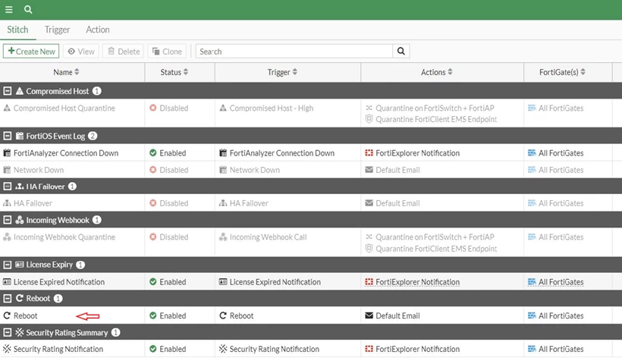The width and height of the screenshot is (622, 364).
Task: Select the Reboot stitch row name
Action: point(25,315)
